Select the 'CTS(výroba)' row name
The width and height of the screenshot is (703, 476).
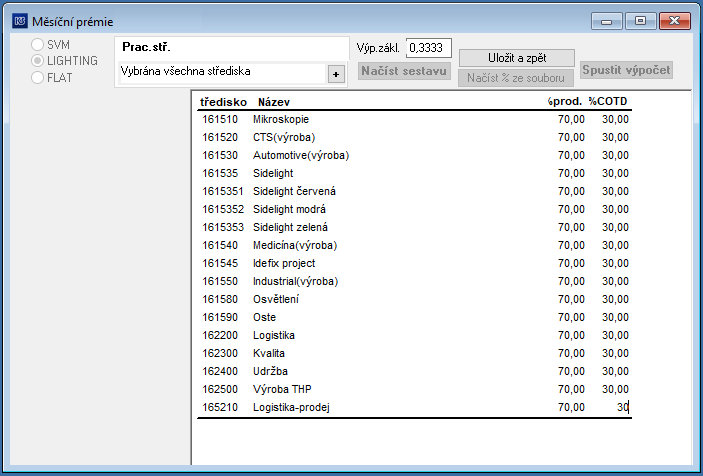(x=284, y=137)
